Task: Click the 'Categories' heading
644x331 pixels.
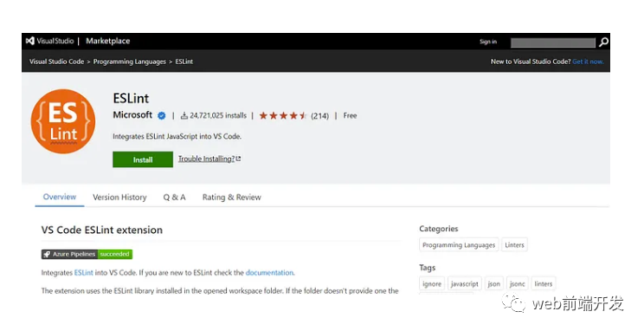Action: [x=439, y=229]
